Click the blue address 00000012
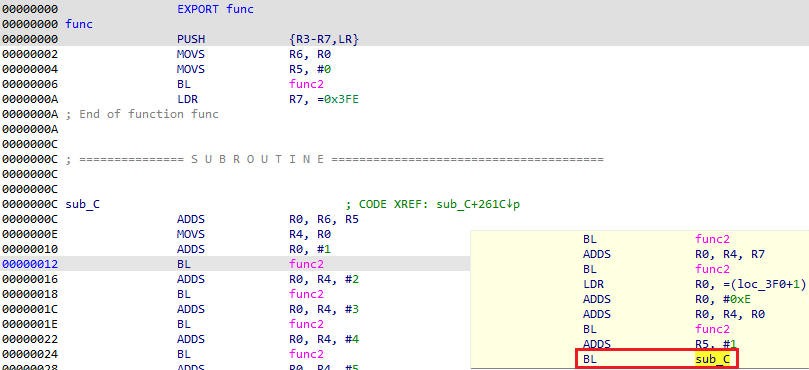This screenshot has width=809, height=370. coord(30,264)
